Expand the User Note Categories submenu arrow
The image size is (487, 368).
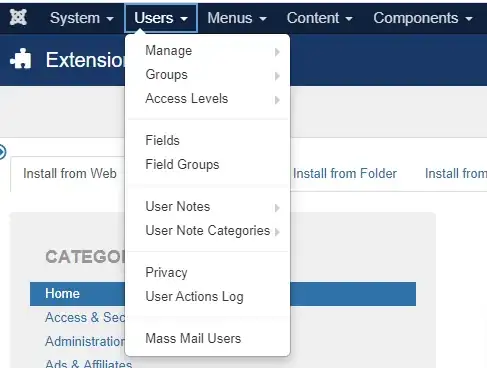pos(277,232)
